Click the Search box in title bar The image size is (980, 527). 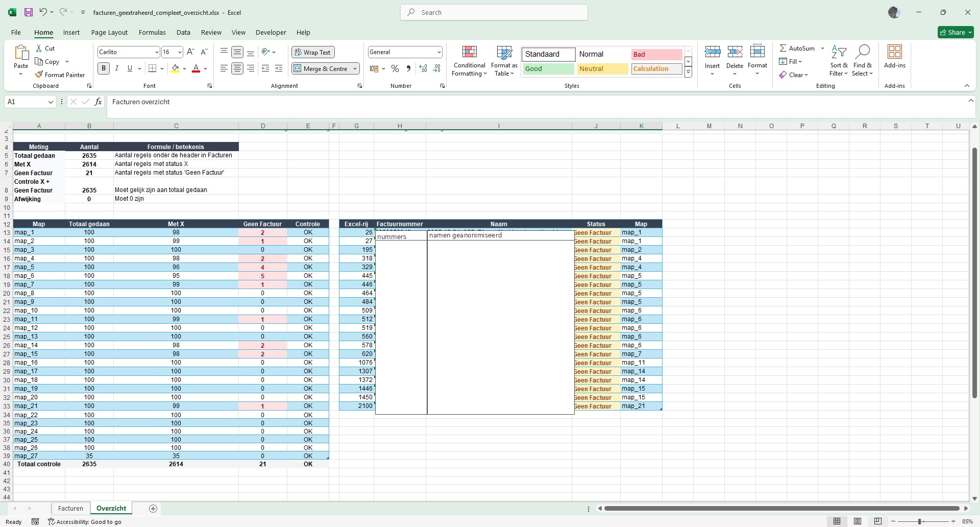(494, 12)
